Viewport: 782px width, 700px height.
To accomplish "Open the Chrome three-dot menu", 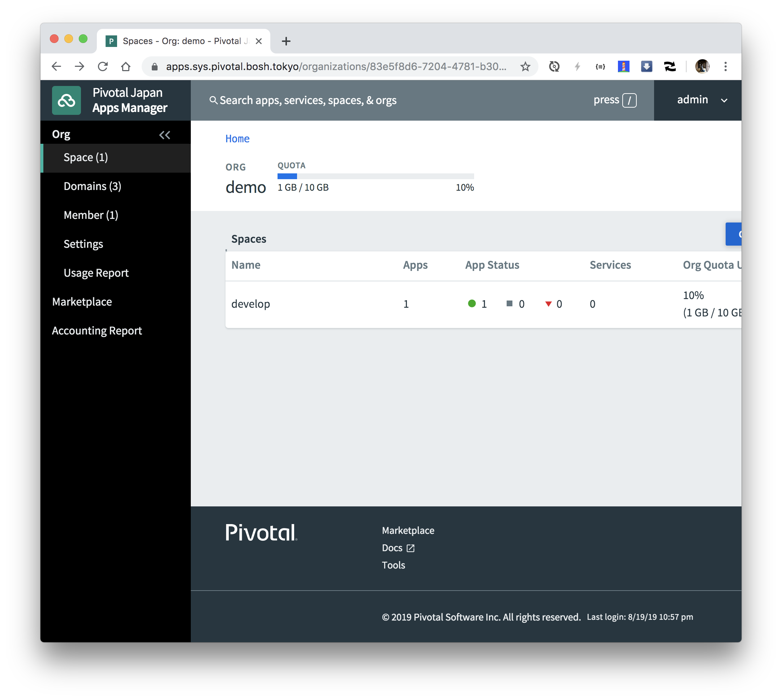I will click(725, 66).
